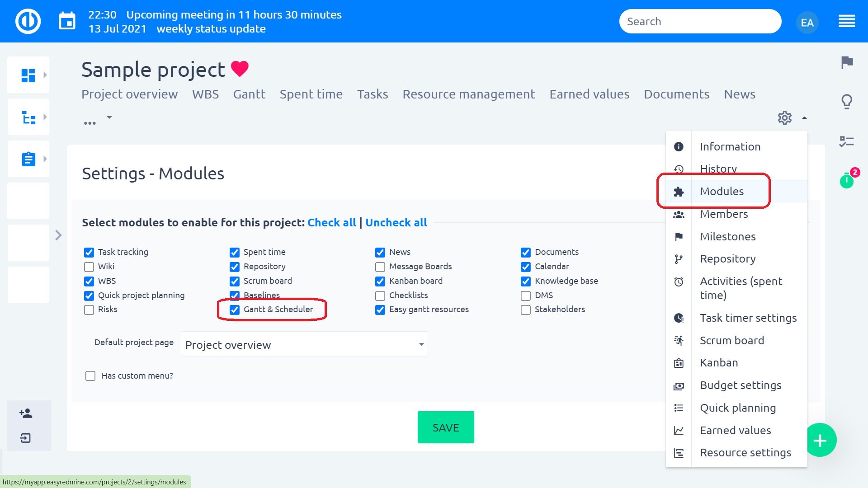
Task: Click the lightbulb icon in right sidebar
Action: [847, 102]
